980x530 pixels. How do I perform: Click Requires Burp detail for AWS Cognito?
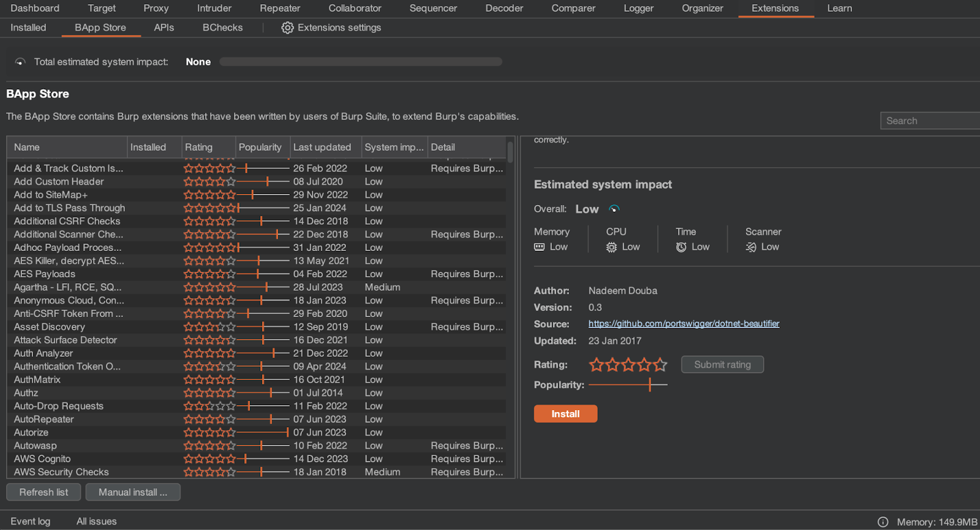(467, 459)
